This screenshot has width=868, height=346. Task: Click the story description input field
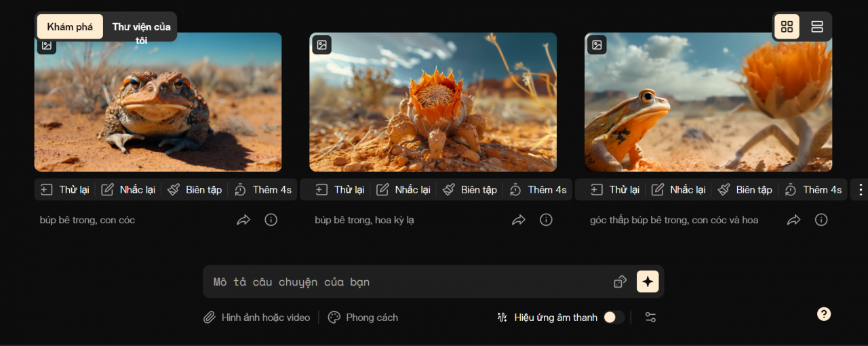pos(407,282)
